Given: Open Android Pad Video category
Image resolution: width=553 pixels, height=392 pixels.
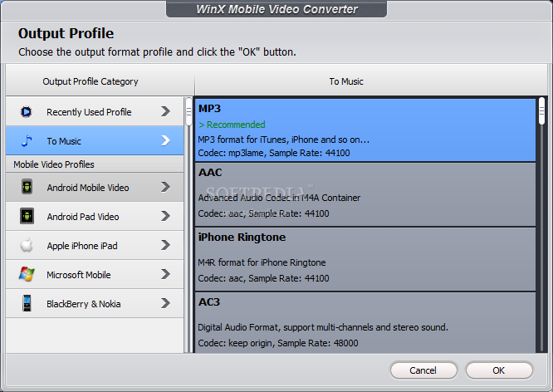Looking at the screenshot, I should [x=95, y=216].
